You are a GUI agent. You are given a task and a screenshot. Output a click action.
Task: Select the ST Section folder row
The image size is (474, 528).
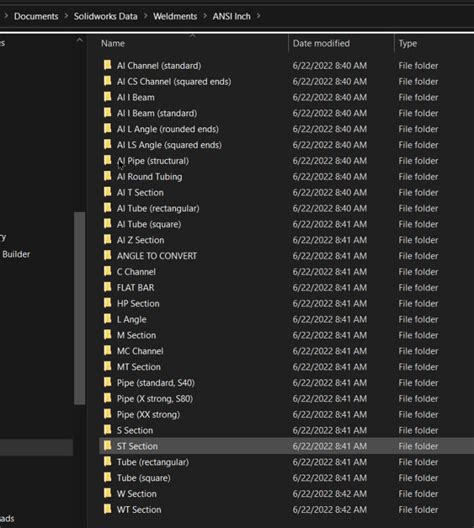286,446
